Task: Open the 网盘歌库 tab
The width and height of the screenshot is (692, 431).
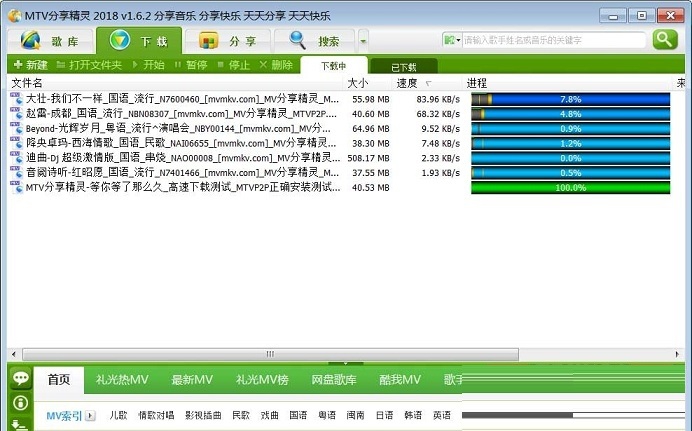Action: [x=334, y=379]
